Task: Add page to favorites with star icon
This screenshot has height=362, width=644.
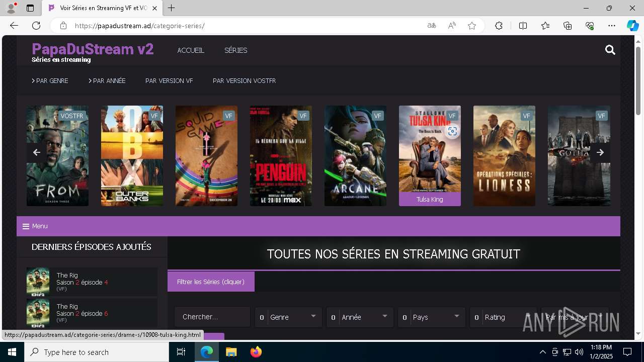Action: (472, 26)
